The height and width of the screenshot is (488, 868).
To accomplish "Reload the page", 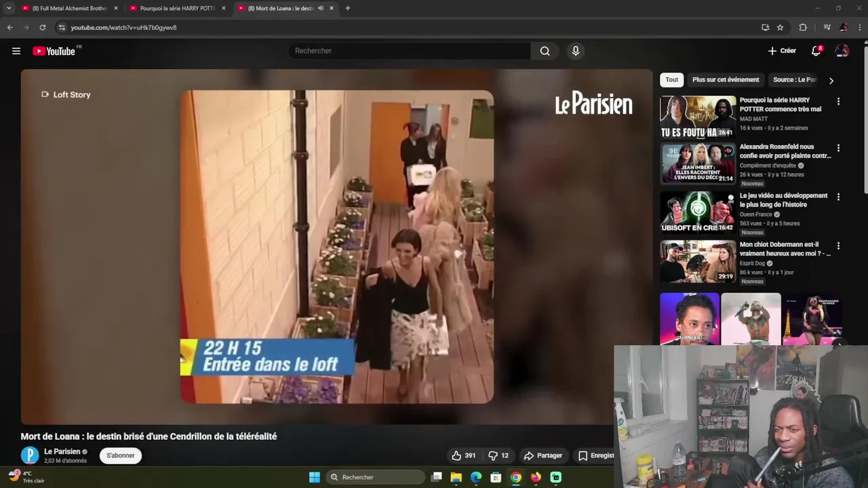I will pyautogui.click(x=42, y=27).
